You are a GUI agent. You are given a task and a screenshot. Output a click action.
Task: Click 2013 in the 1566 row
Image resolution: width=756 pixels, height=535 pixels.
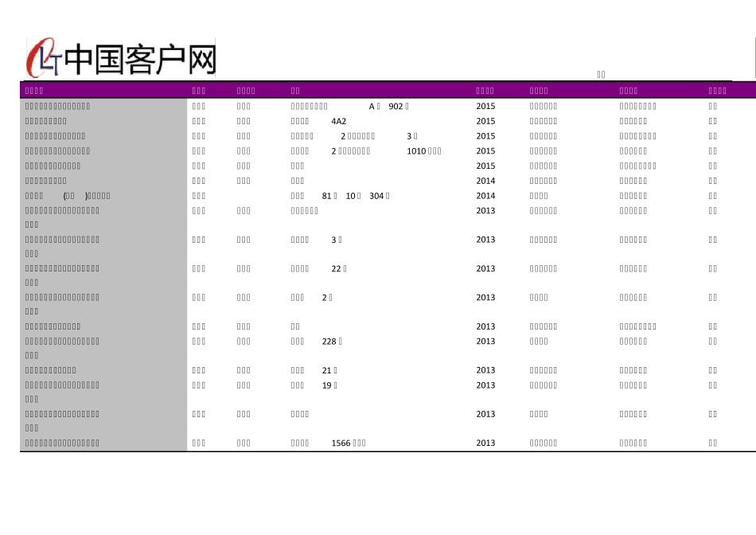pos(485,443)
